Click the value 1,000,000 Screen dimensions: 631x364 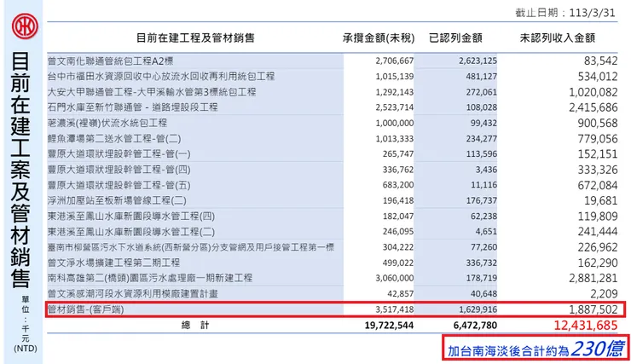click(394, 123)
